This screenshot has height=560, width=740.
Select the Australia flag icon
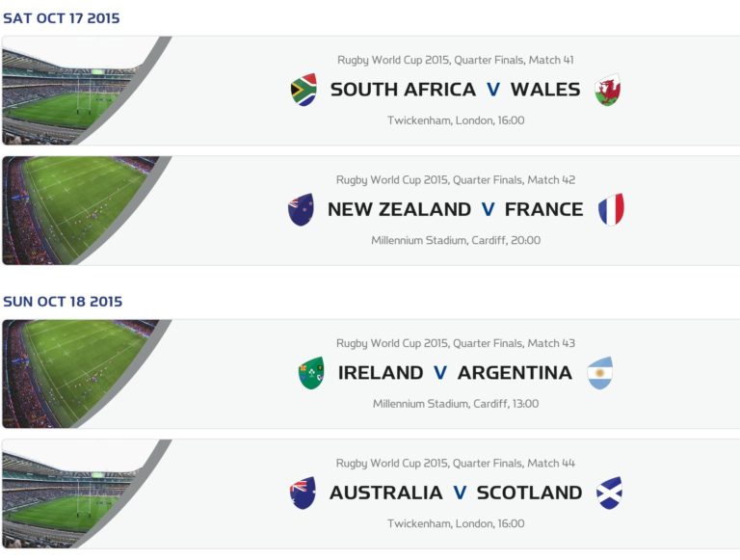pos(303,493)
